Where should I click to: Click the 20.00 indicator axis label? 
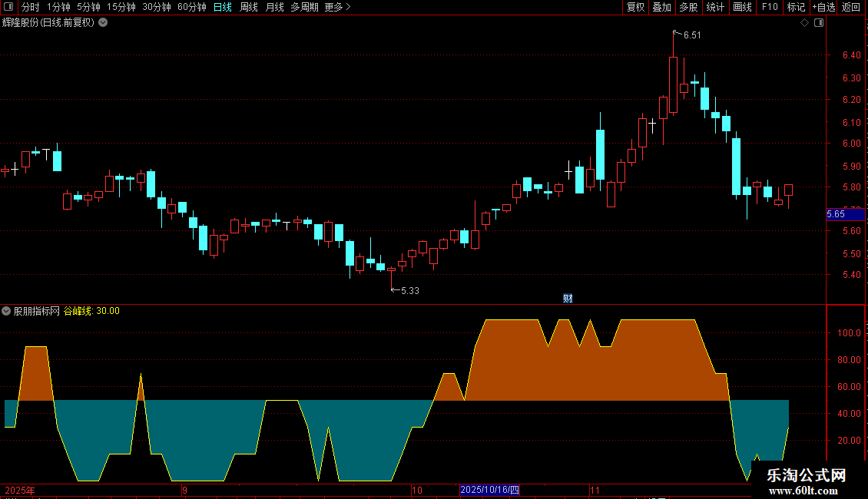coord(849,441)
